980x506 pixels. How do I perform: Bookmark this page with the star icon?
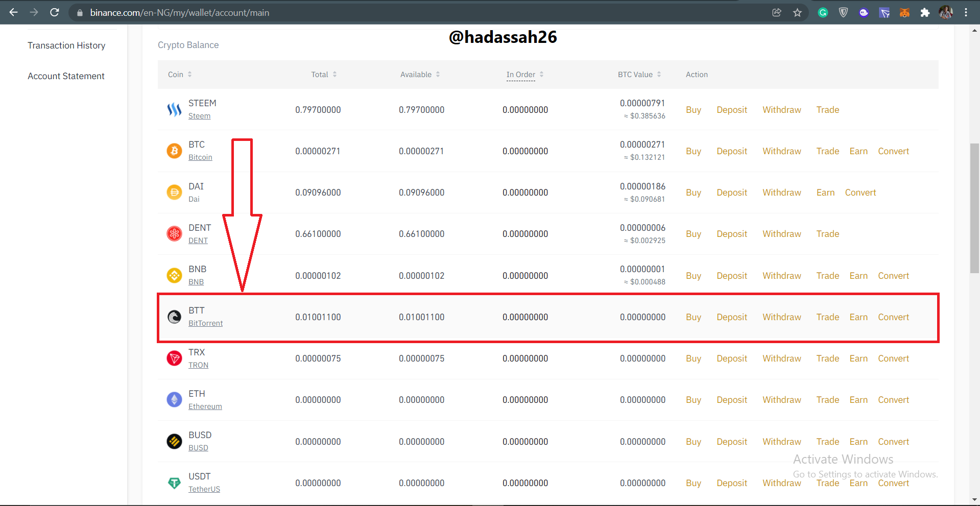click(797, 12)
